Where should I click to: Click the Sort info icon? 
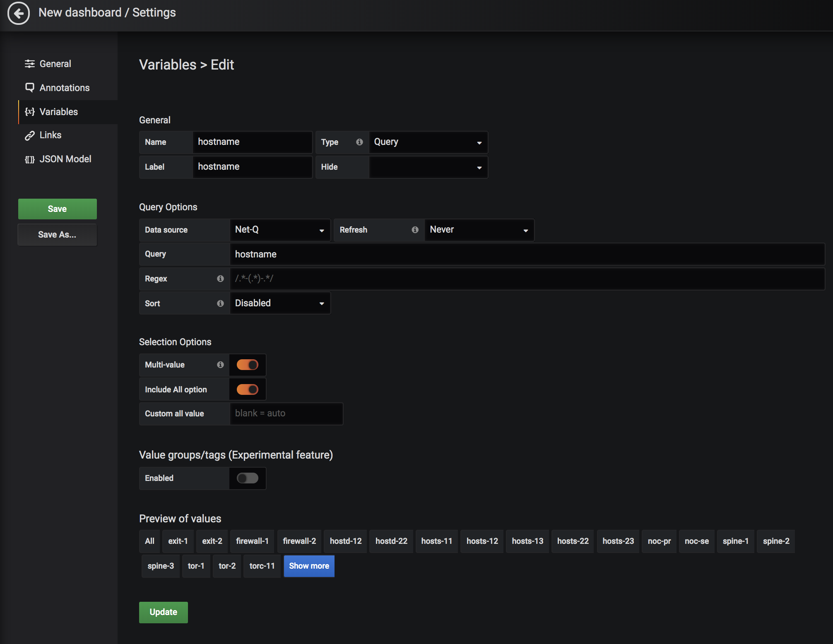click(x=220, y=303)
